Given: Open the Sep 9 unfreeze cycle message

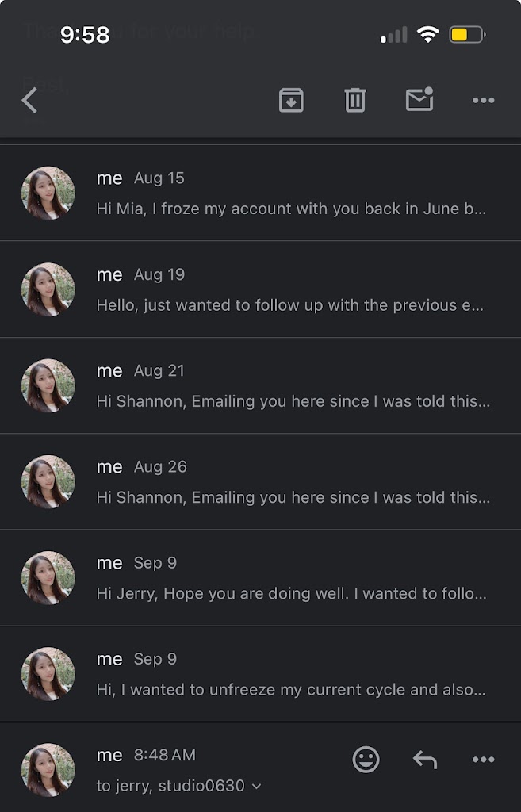Looking at the screenshot, I should [290, 690].
